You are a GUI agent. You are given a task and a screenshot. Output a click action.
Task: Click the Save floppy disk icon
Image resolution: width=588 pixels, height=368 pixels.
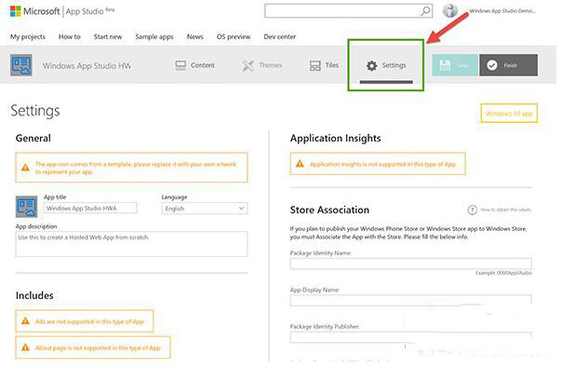tap(445, 65)
